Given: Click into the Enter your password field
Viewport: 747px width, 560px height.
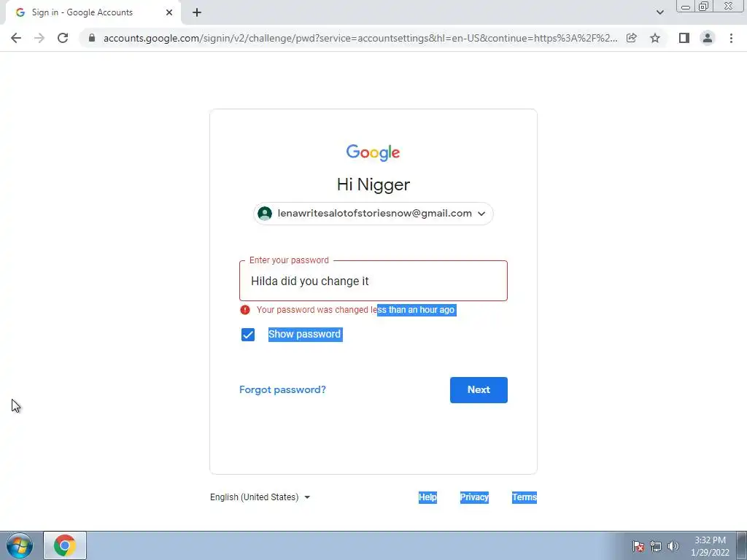Looking at the screenshot, I should 373,281.
